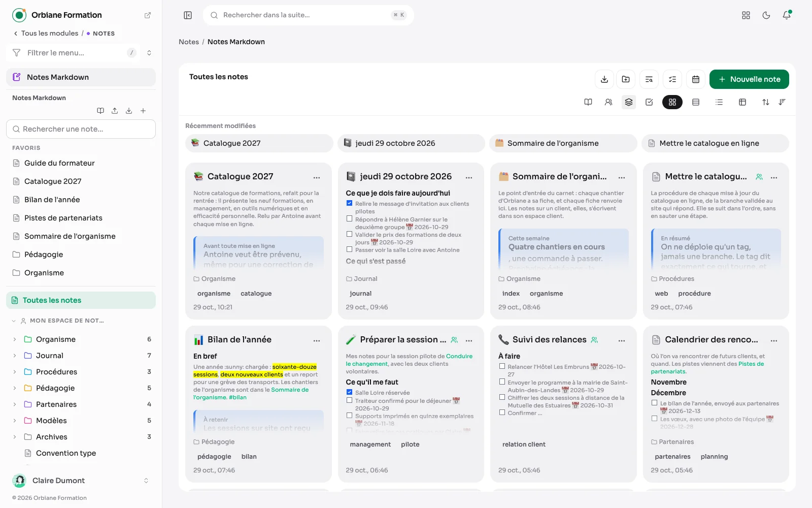812x508 pixels.
Task: Open the apps grid icon in the top bar
Action: pyautogui.click(x=746, y=15)
